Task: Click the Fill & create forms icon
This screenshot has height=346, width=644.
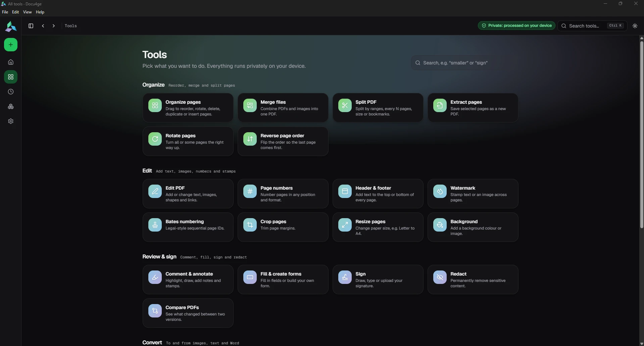Action: [x=250, y=277]
